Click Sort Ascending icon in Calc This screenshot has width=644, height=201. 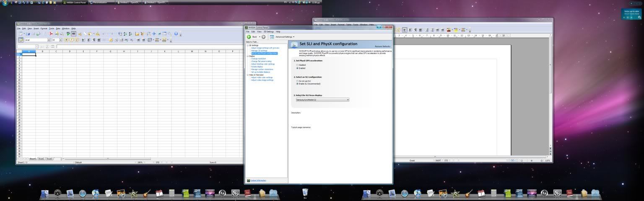[125, 34]
